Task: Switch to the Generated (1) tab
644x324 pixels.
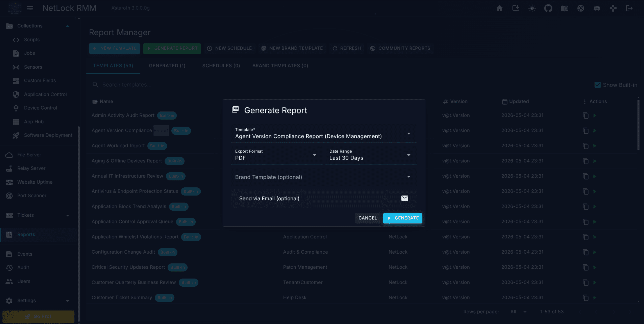Action: [167, 66]
